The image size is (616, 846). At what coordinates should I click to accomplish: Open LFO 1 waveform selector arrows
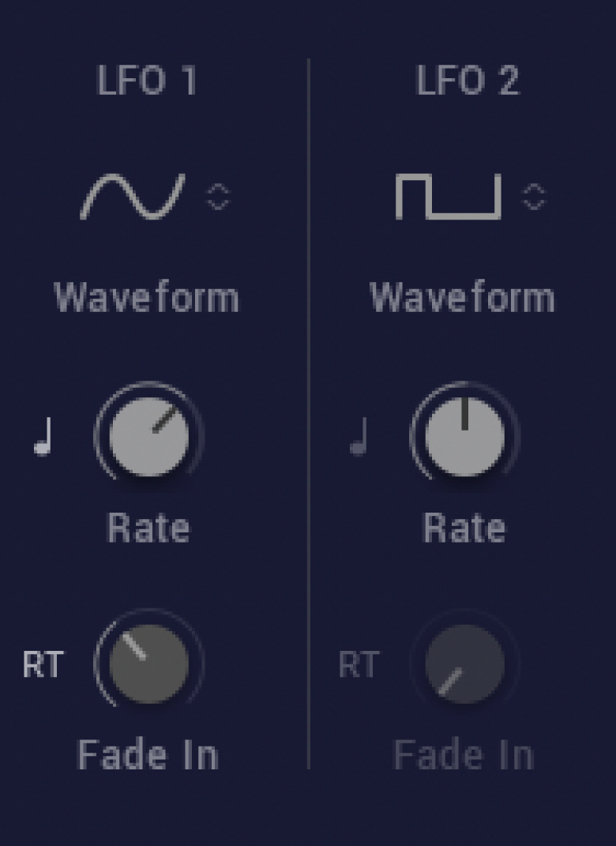pos(219,197)
